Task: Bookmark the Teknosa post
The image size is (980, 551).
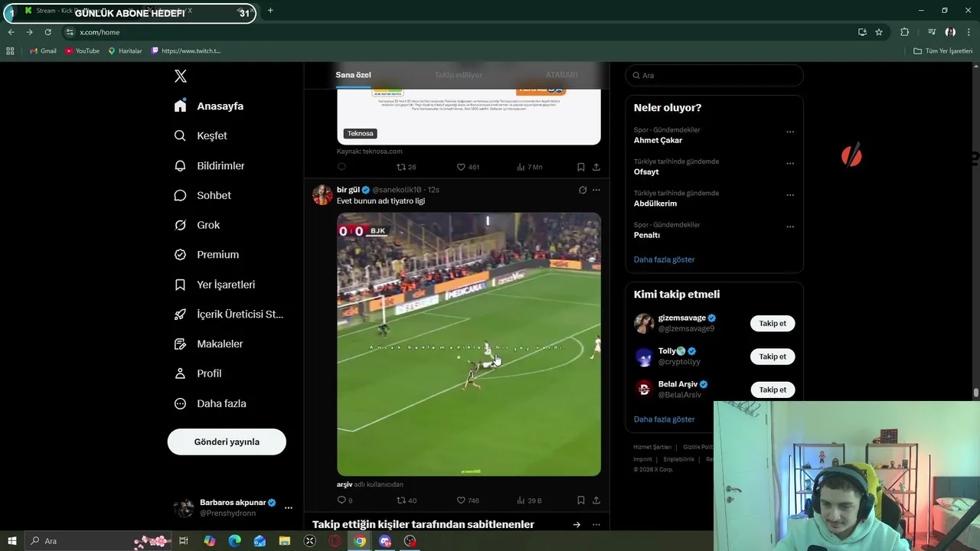Action: click(x=580, y=167)
